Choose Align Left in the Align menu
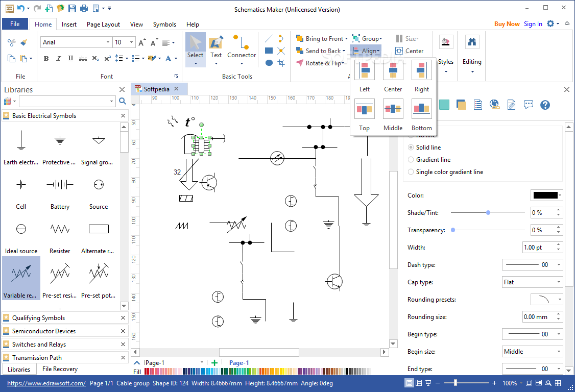 point(364,77)
